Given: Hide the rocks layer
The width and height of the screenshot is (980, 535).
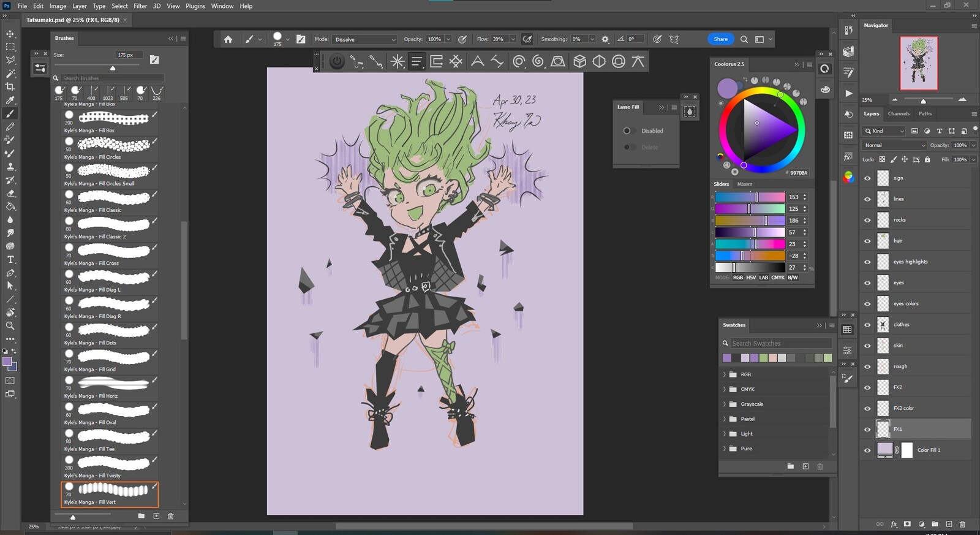Looking at the screenshot, I should coord(867,220).
